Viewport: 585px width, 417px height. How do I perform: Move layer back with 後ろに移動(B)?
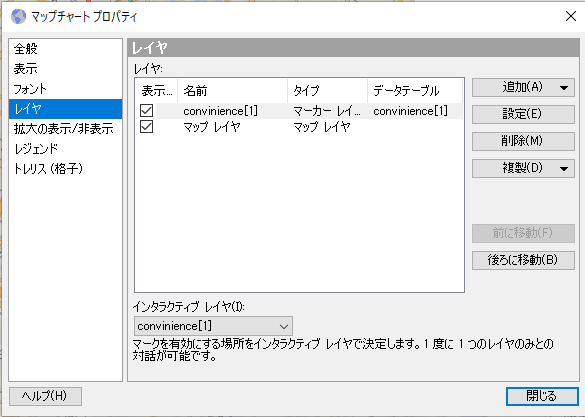point(523,260)
